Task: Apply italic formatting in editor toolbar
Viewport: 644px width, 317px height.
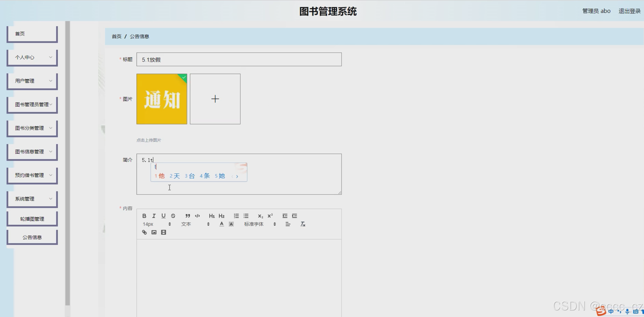Action: click(x=154, y=216)
